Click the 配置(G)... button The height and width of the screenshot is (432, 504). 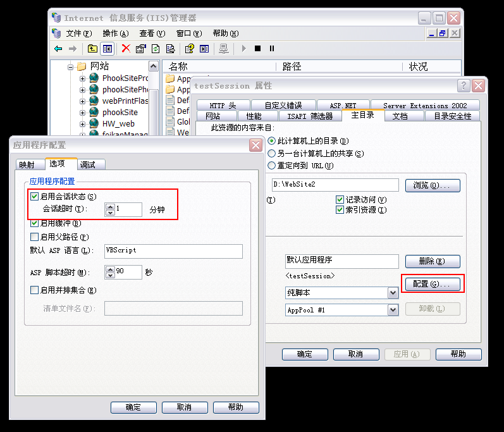[433, 284]
